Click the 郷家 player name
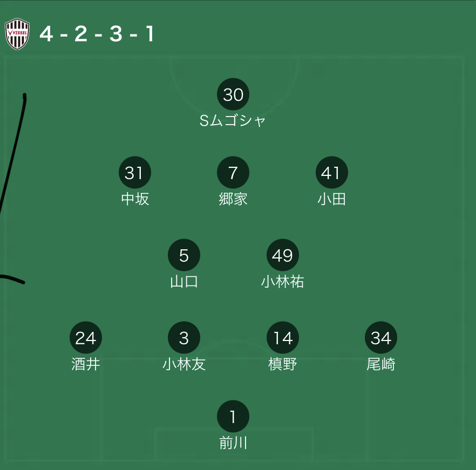Screen dimensions: 476x470 233,199
